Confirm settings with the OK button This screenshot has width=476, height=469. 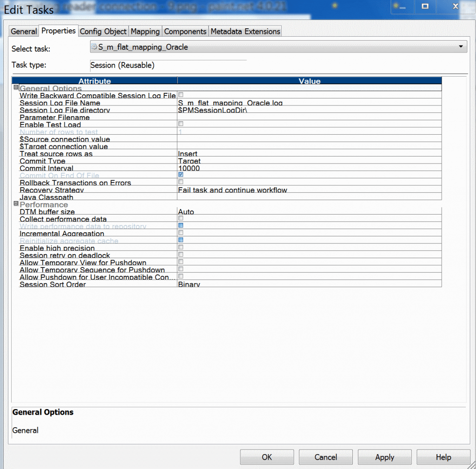click(267, 457)
